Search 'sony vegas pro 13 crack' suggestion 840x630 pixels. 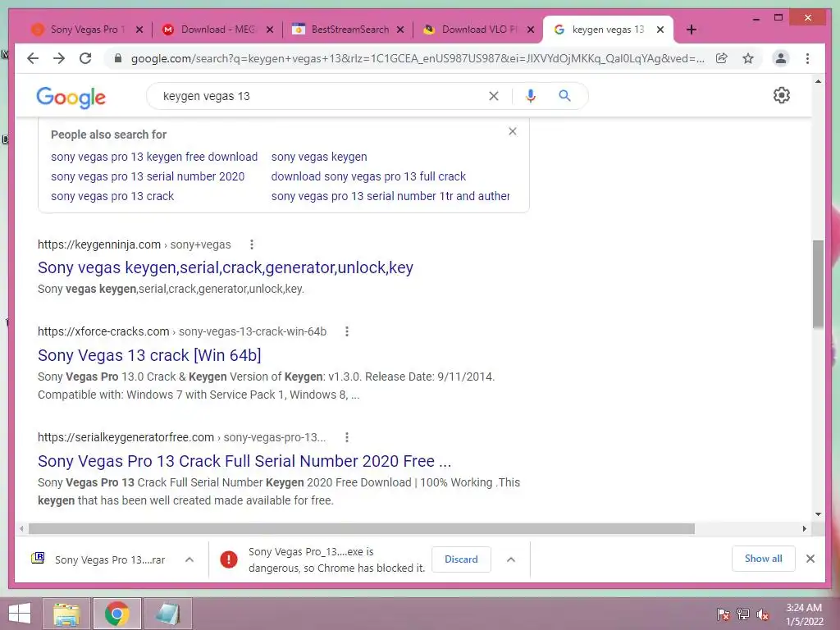[112, 197]
